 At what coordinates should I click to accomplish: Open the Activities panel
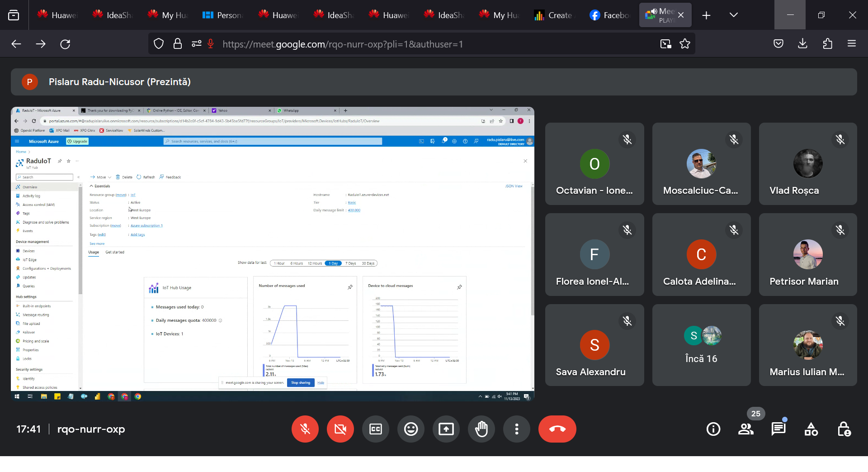[x=811, y=429]
